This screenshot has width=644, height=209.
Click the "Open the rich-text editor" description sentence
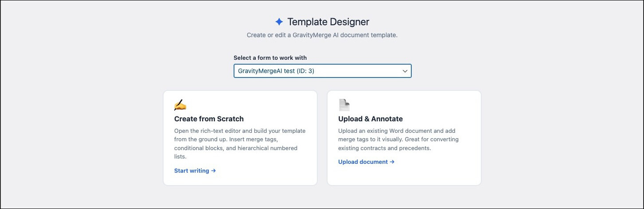[240, 131]
